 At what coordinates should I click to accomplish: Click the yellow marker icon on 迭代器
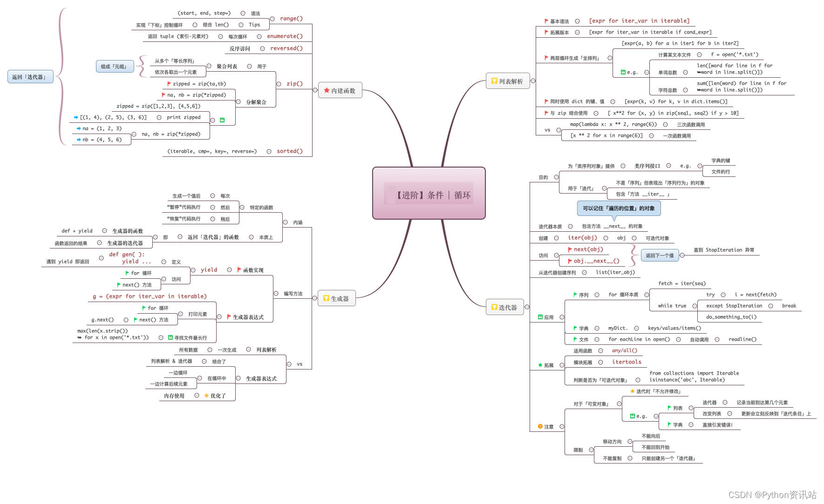[494, 307]
